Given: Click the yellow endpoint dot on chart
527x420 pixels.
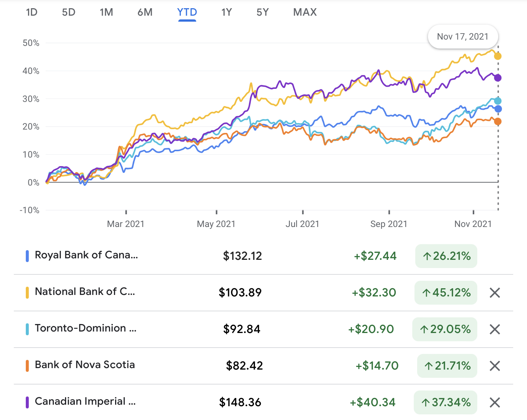Looking at the screenshot, I should (498, 56).
